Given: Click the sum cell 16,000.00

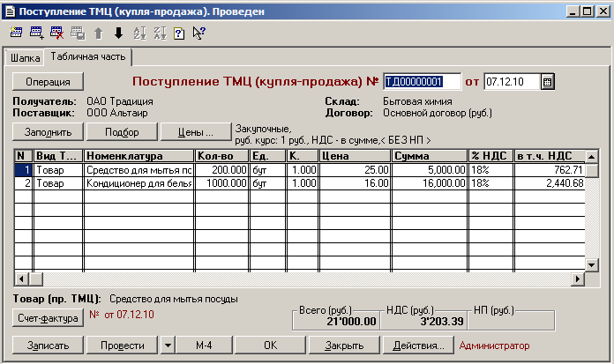Looking at the screenshot, I should point(430,183).
